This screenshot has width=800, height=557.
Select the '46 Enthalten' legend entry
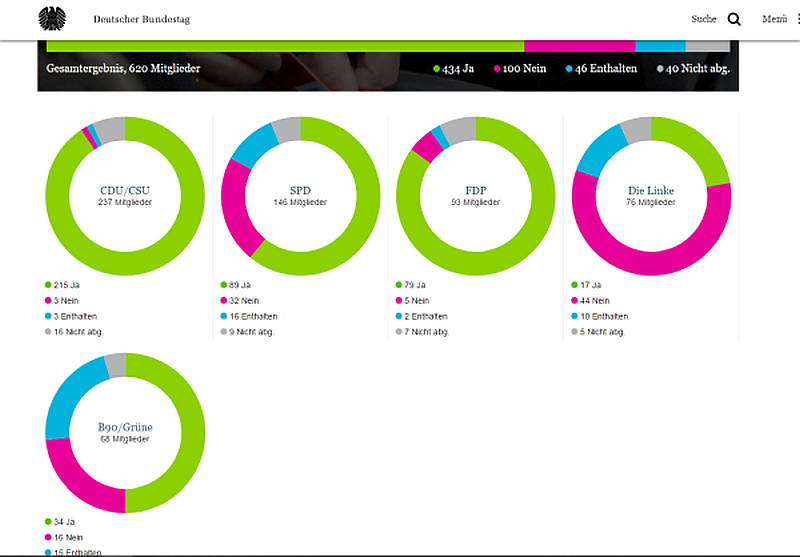(601, 68)
